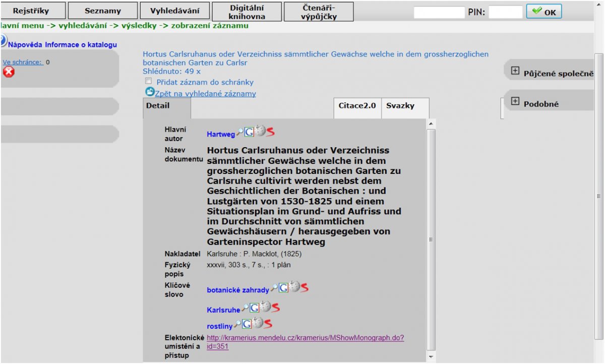Click the PIN input field
The image size is (605, 364).
pyautogui.click(x=505, y=12)
